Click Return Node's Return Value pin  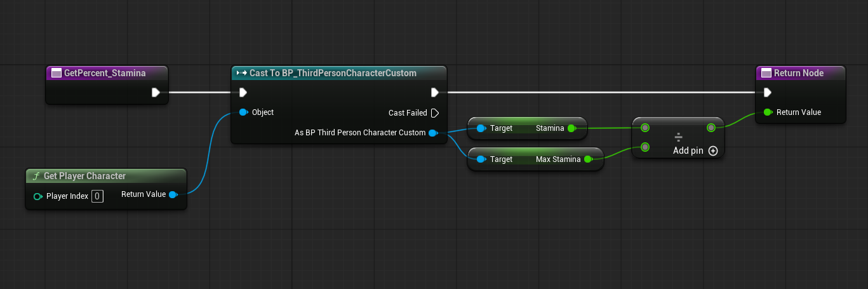pyautogui.click(x=767, y=112)
